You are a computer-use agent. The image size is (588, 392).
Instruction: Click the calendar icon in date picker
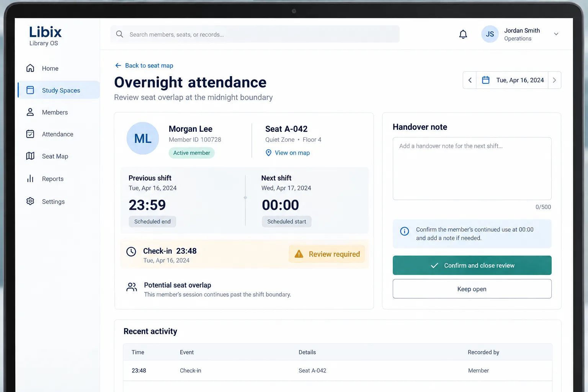click(x=486, y=80)
